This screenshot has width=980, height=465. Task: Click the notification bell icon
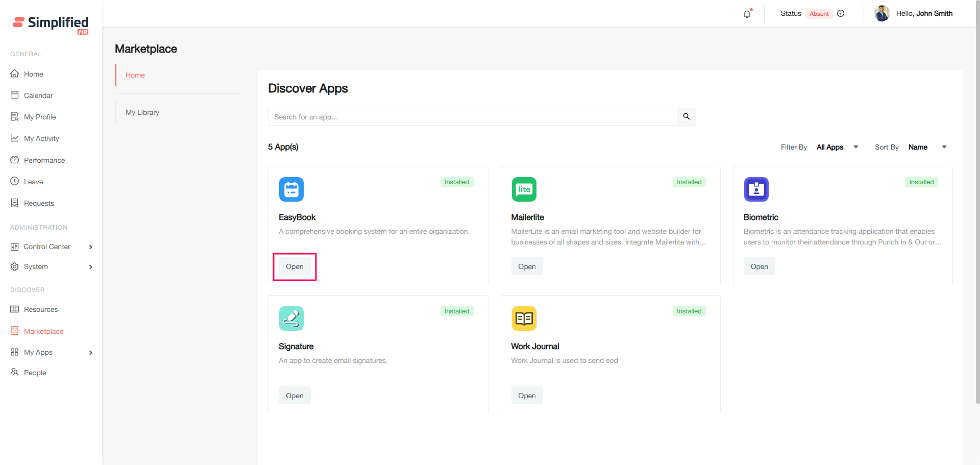tap(747, 14)
